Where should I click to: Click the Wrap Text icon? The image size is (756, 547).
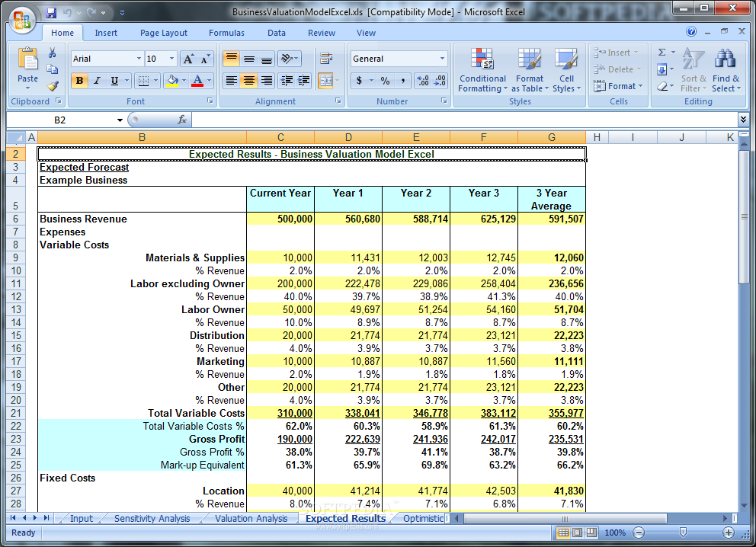[326, 59]
